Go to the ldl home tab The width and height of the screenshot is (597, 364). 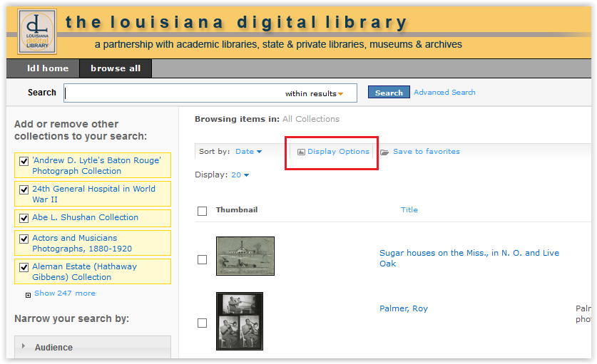tap(43, 68)
